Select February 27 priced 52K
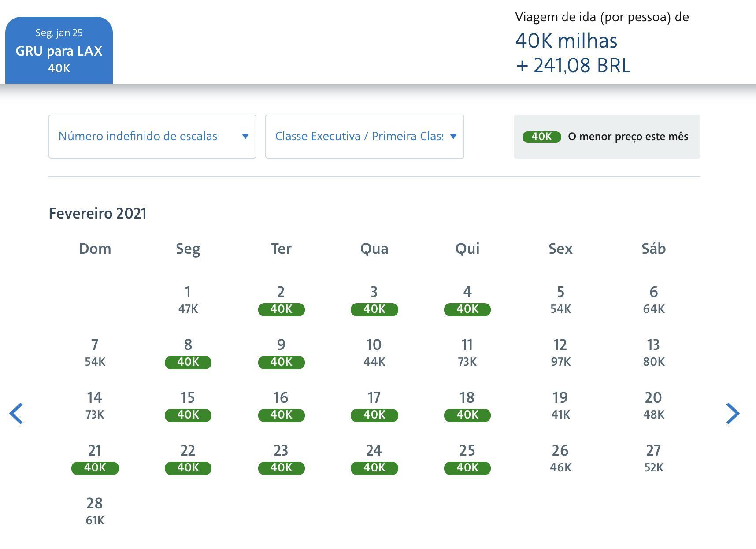This screenshot has width=756, height=549. click(654, 458)
